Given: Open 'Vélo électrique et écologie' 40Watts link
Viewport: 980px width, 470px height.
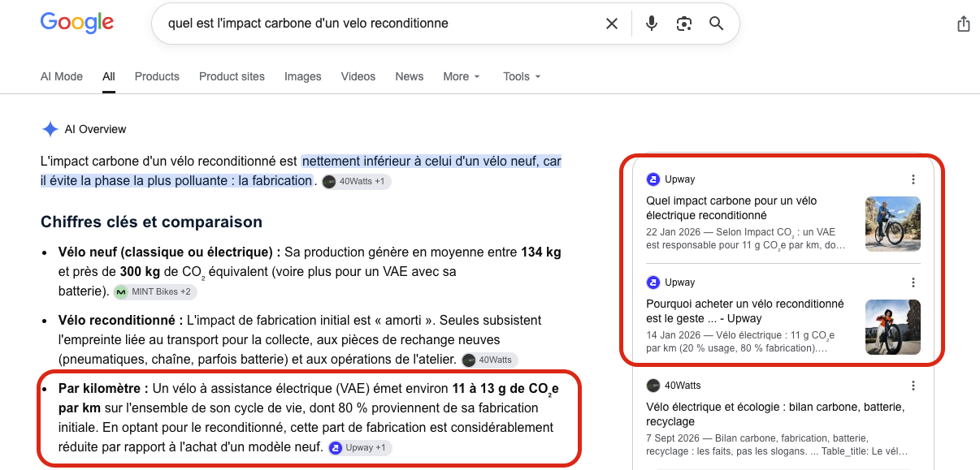Looking at the screenshot, I should pyautogui.click(x=775, y=414).
